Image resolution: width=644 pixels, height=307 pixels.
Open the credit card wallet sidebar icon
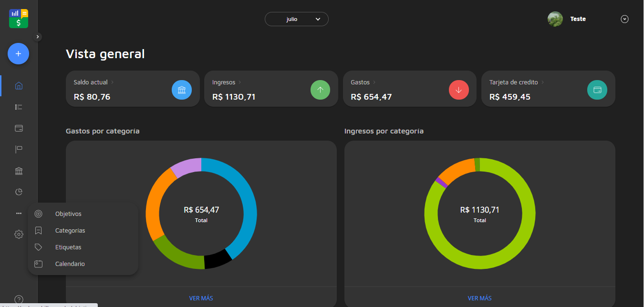pos(19,128)
